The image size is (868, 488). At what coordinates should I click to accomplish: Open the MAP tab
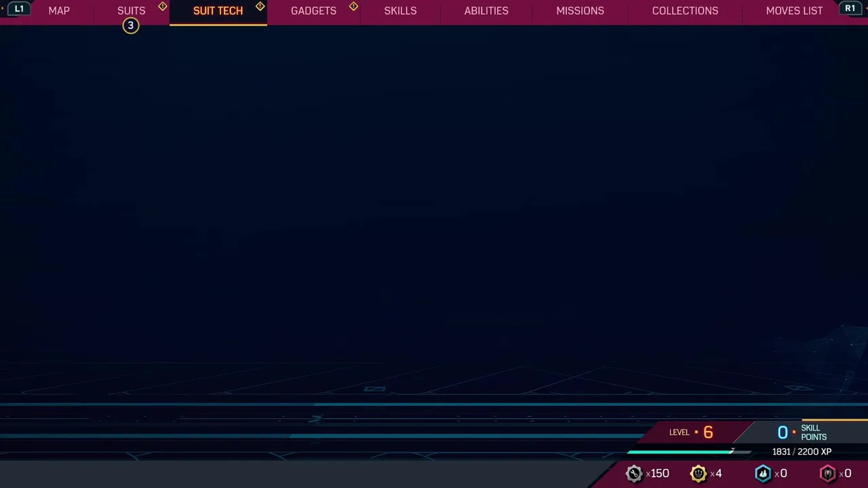coord(59,11)
